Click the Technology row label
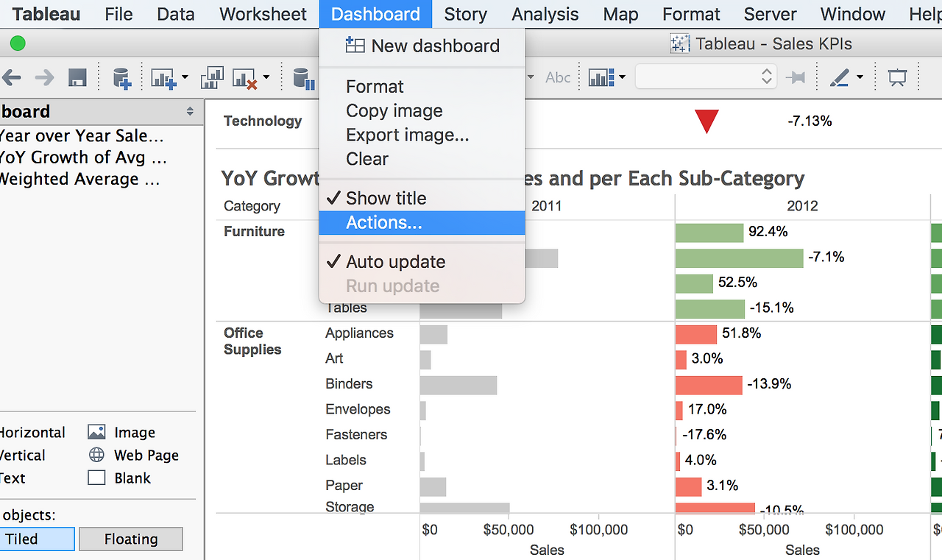Screen dimensions: 942x560 [x=263, y=121]
